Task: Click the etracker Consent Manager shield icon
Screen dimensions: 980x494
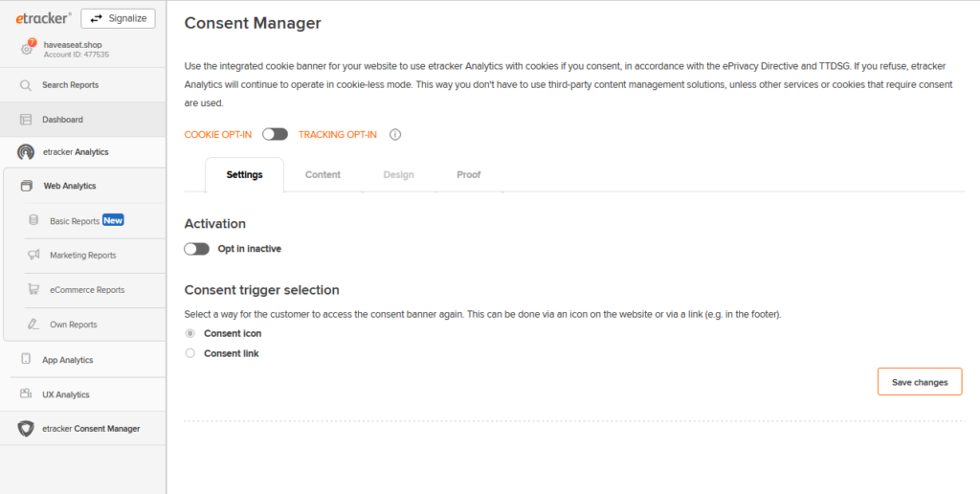Action: click(26, 429)
